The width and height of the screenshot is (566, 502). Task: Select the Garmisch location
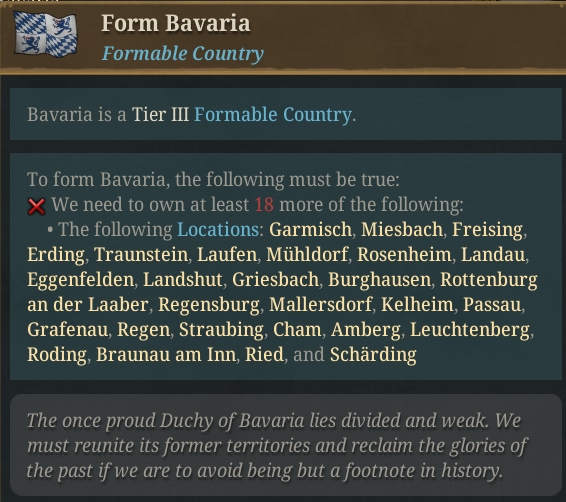(310, 230)
